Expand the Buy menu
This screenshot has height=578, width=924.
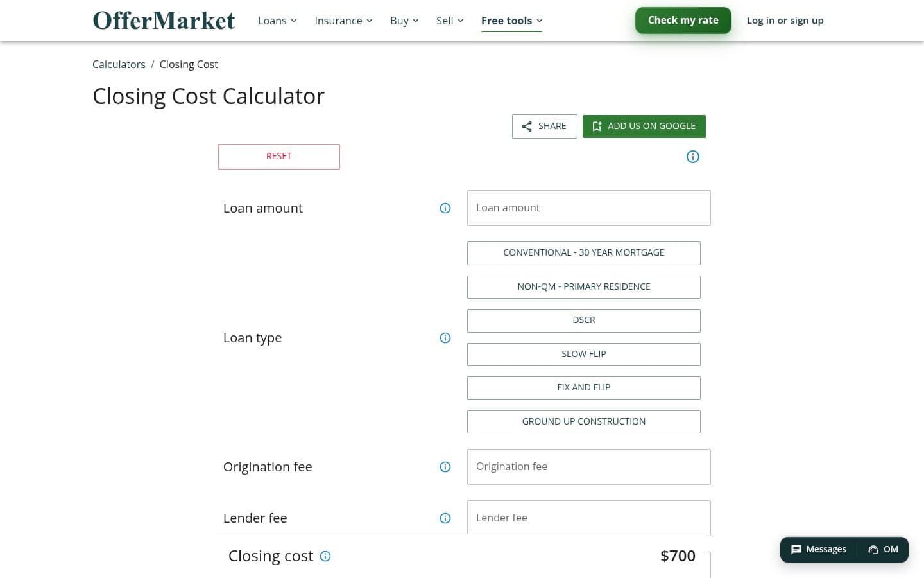coord(404,21)
